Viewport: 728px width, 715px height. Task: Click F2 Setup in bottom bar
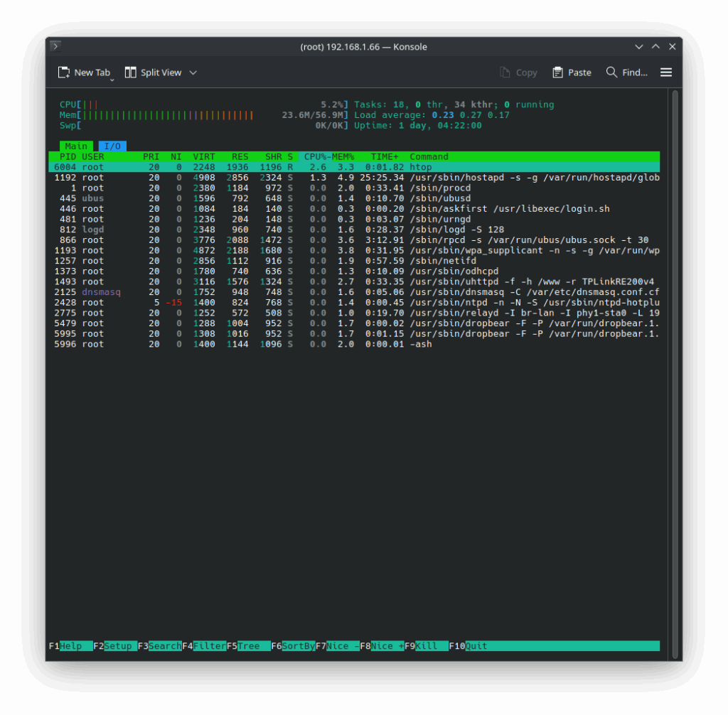[x=118, y=646]
